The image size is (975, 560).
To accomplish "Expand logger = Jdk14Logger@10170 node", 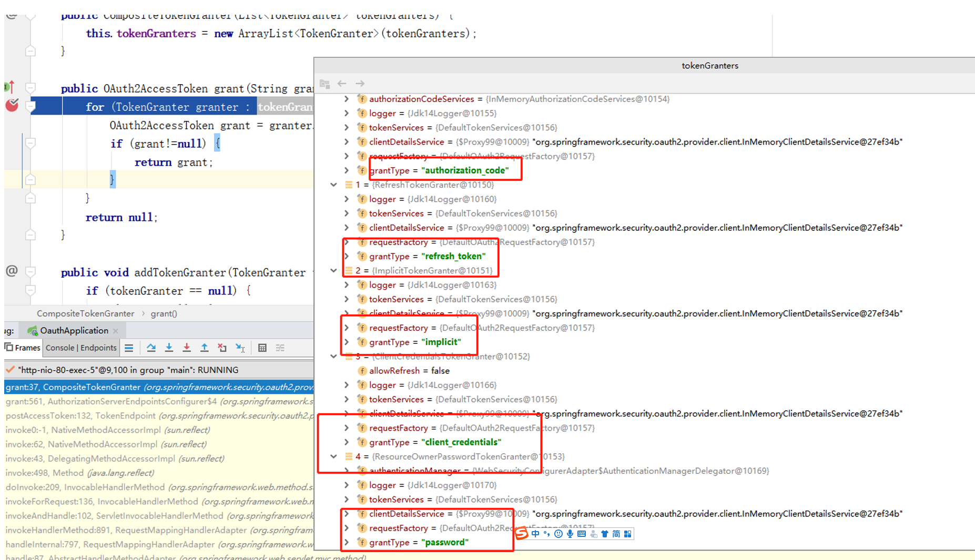I will click(347, 485).
